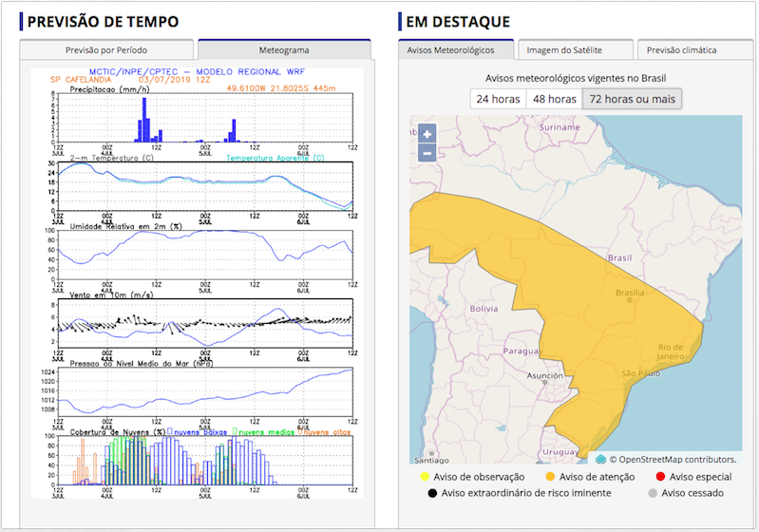Click the black extraordinary risk warning dot

[432, 493]
